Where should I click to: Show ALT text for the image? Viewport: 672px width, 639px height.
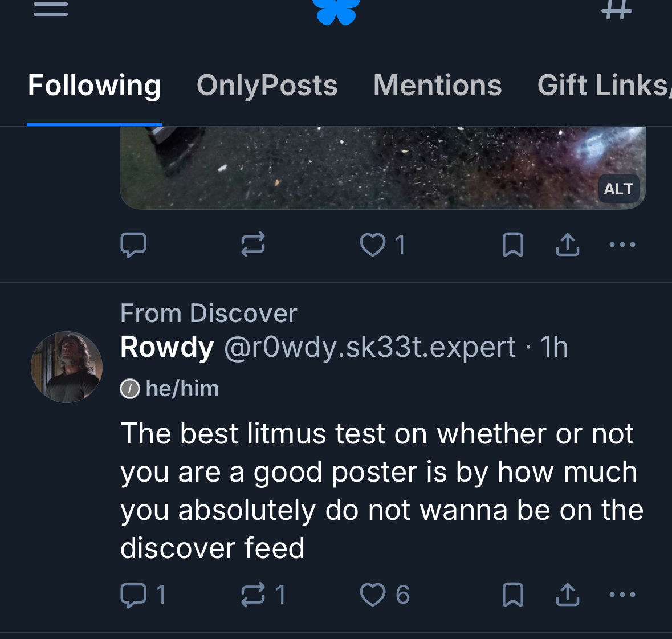618,189
